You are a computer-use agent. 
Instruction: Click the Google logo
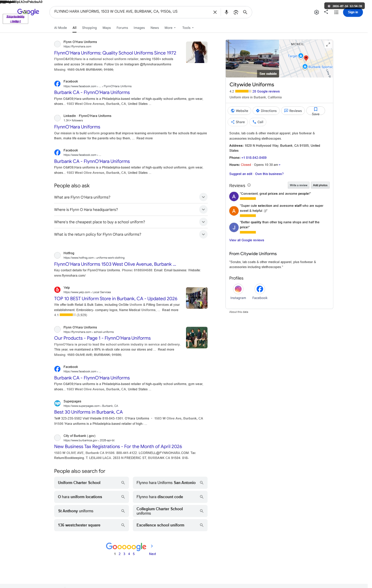click(28, 12)
